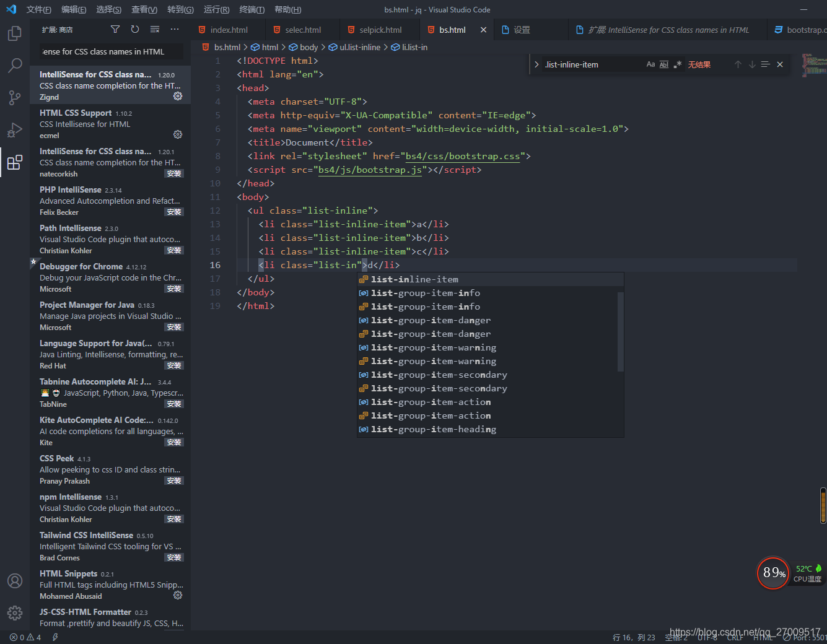This screenshot has width=827, height=644.
Task: Close the bs.html editor tab
Action: 483,30
